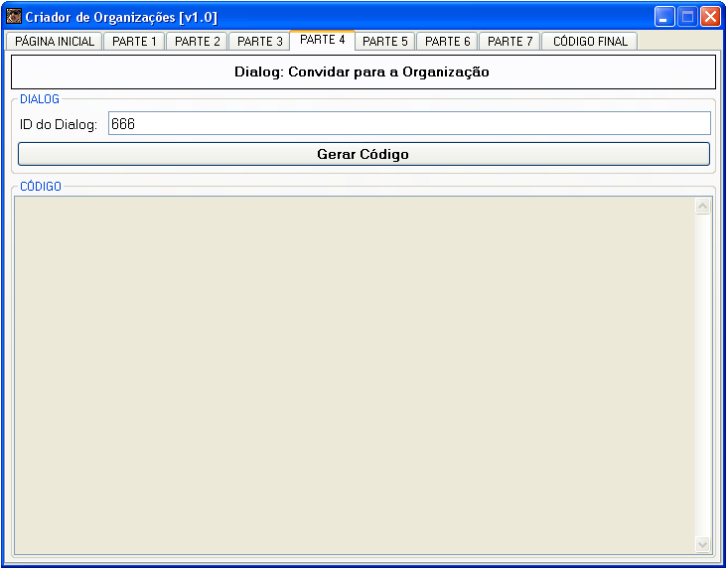Close the Criador de Organizações window
The width and height of the screenshot is (728, 570).
[x=710, y=17]
